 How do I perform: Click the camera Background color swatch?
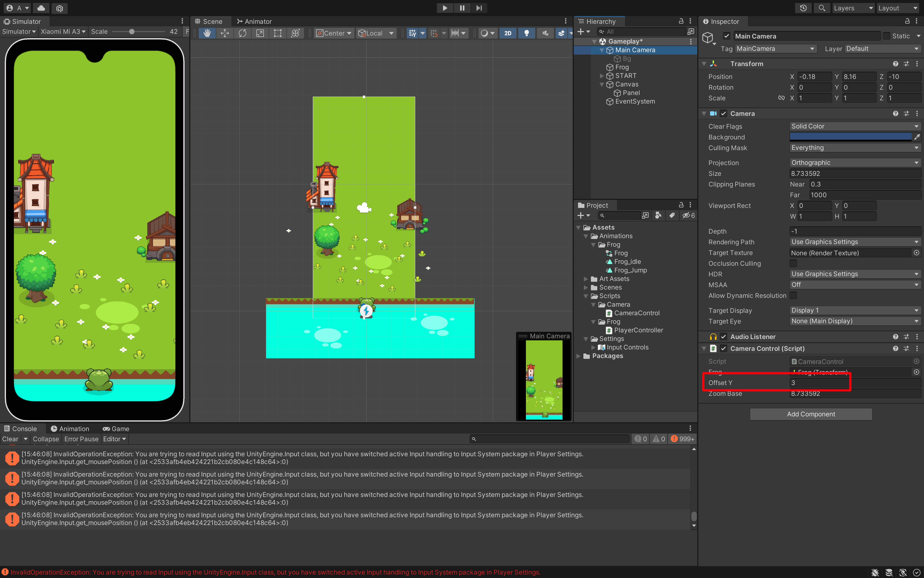850,137
